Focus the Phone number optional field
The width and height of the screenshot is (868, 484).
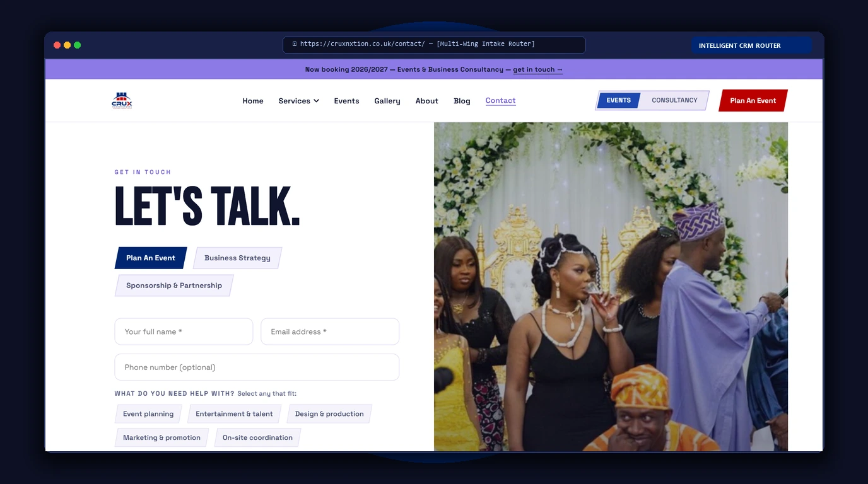[257, 367]
